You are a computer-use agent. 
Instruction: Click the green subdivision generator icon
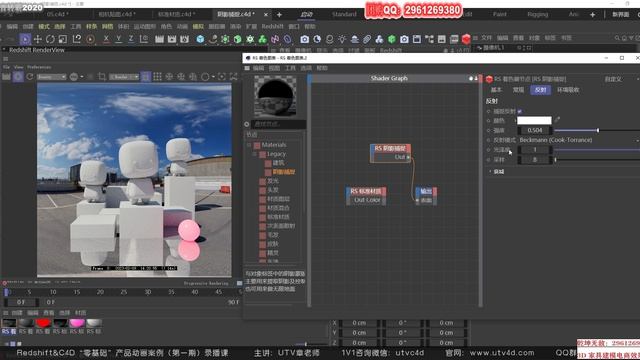tap(225, 39)
